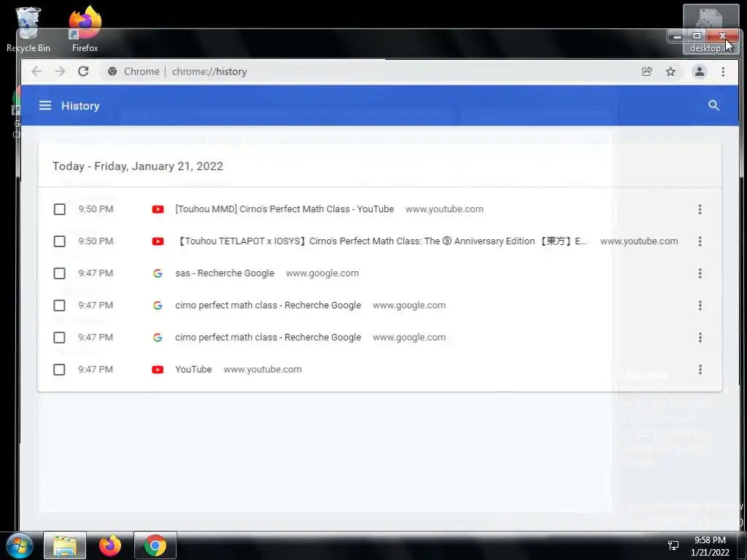The image size is (747, 560).
Task: Select the Firefox desktop shortcut
Action: (85, 28)
